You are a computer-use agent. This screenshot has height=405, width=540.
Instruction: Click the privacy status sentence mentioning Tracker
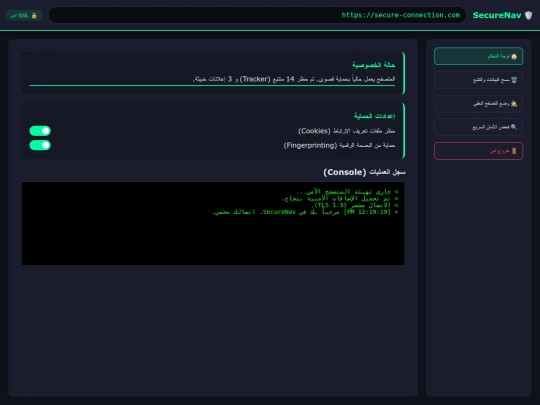[294, 79]
